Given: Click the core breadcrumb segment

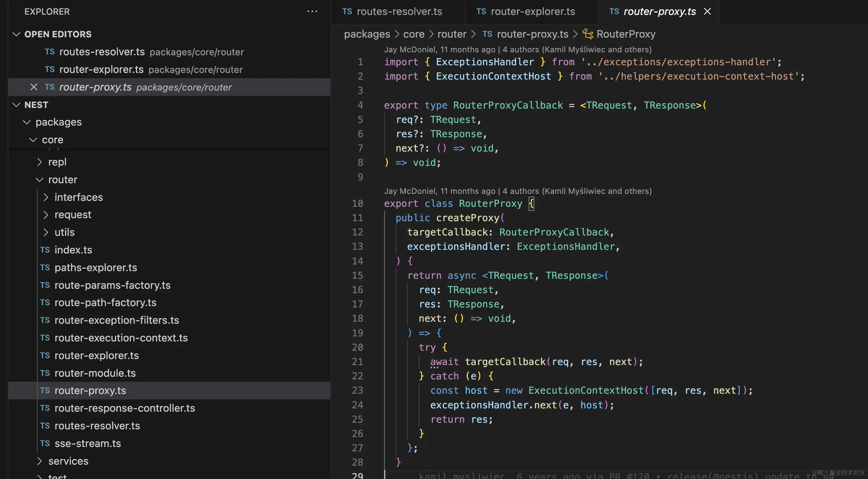Looking at the screenshot, I should click(413, 34).
